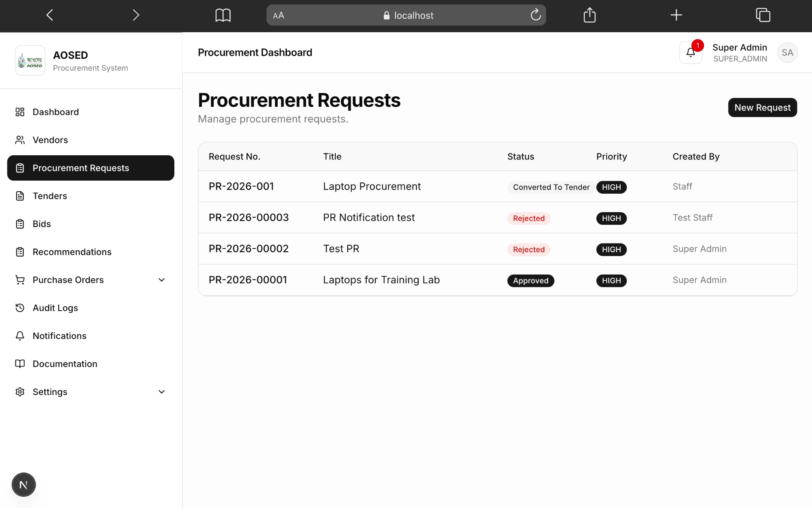Expand the Settings submenu chevron
This screenshot has height=508, width=812.
[162, 392]
